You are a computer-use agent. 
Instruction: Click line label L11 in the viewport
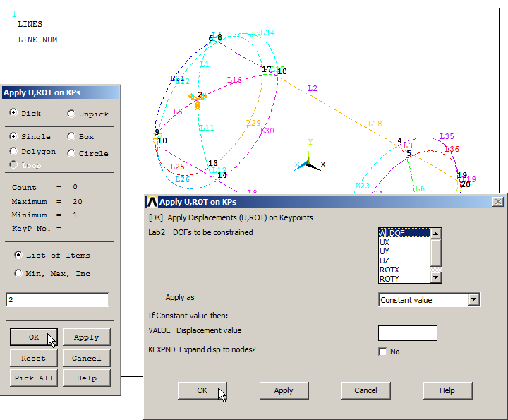207,128
